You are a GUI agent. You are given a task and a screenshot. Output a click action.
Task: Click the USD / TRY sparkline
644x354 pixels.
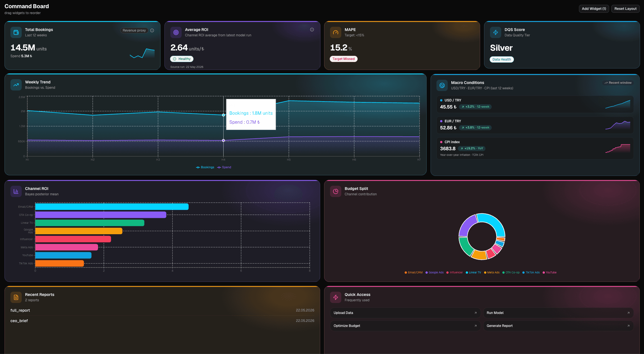(618, 104)
